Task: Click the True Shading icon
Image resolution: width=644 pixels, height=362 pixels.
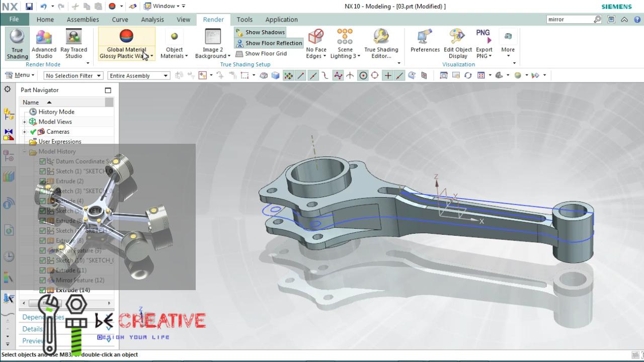Action: coord(17,38)
